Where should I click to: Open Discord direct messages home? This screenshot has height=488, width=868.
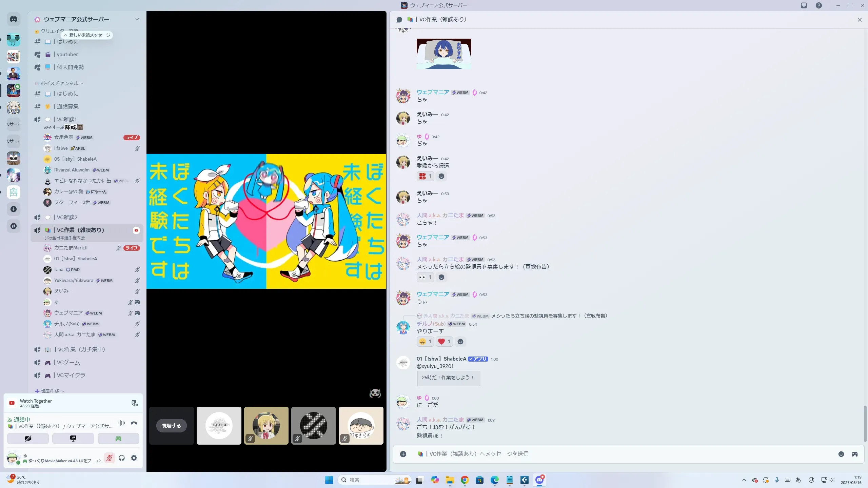(x=14, y=19)
